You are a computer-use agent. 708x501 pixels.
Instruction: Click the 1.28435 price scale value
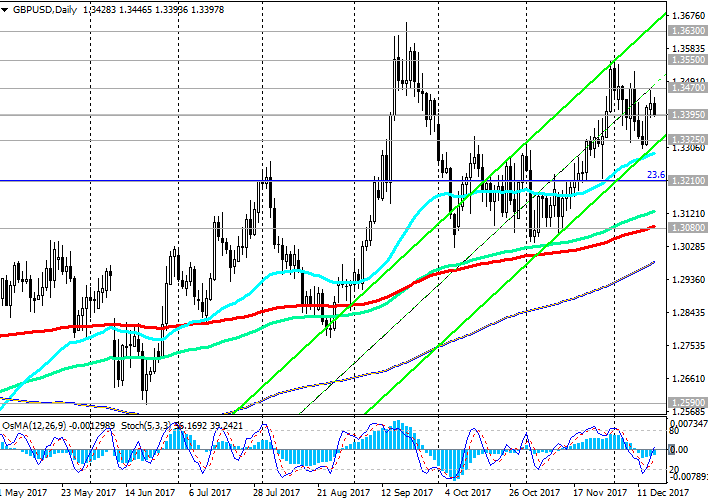click(x=689, y=313)
